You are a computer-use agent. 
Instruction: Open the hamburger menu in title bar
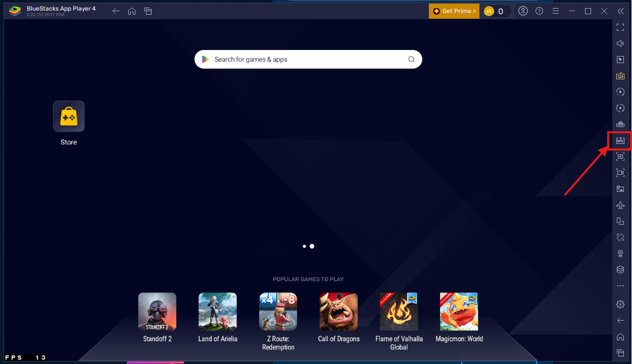(x=555, y=11)
